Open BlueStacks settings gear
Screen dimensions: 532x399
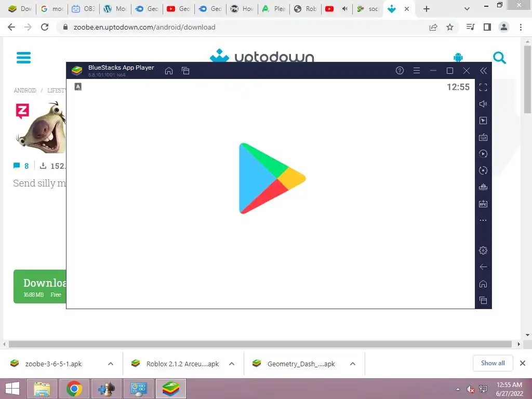point(483,250)
